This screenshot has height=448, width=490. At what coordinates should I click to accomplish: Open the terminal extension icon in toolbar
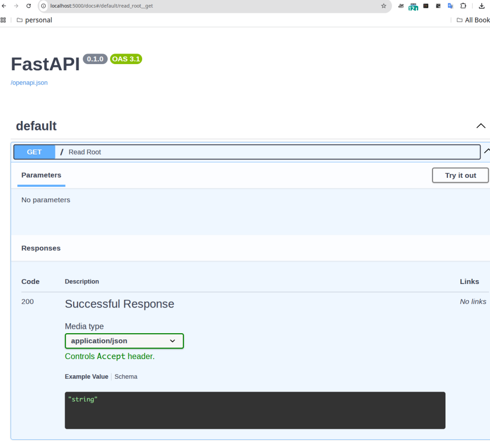click(x=425, y=6)
